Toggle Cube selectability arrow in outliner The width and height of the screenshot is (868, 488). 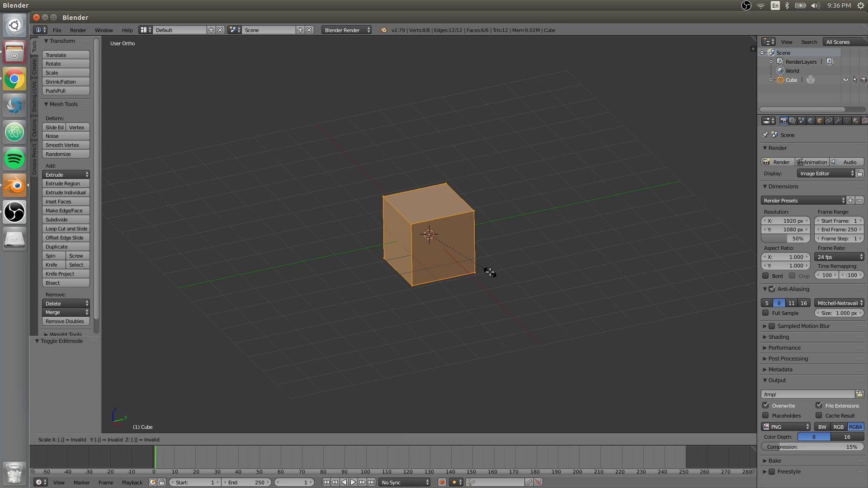tap(855, 80)
